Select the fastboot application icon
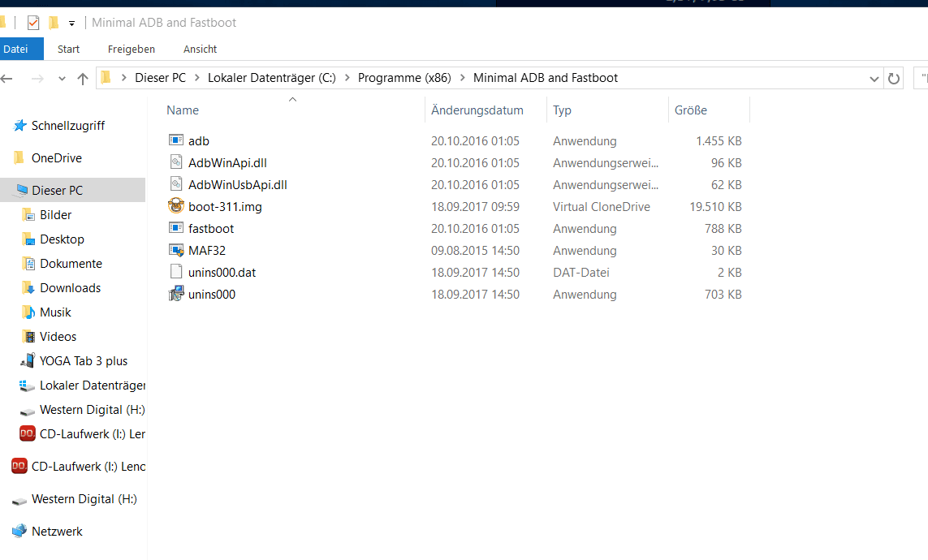Screen dimensions: 928x560 175,228
